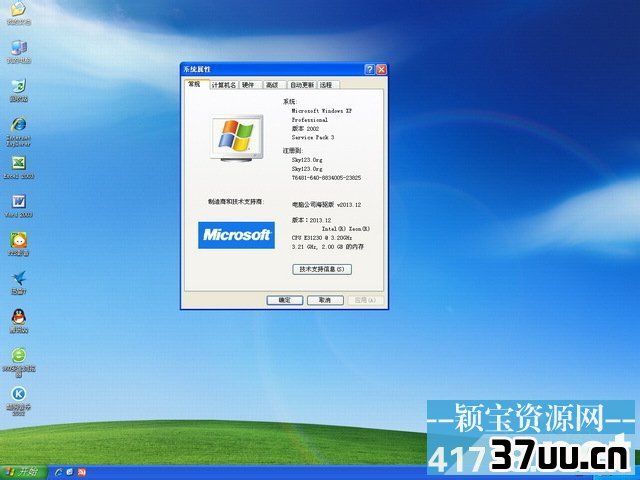Select the Xunlei blue bird desktop icon
Screen dimensions: 640x480
[19, 282]
